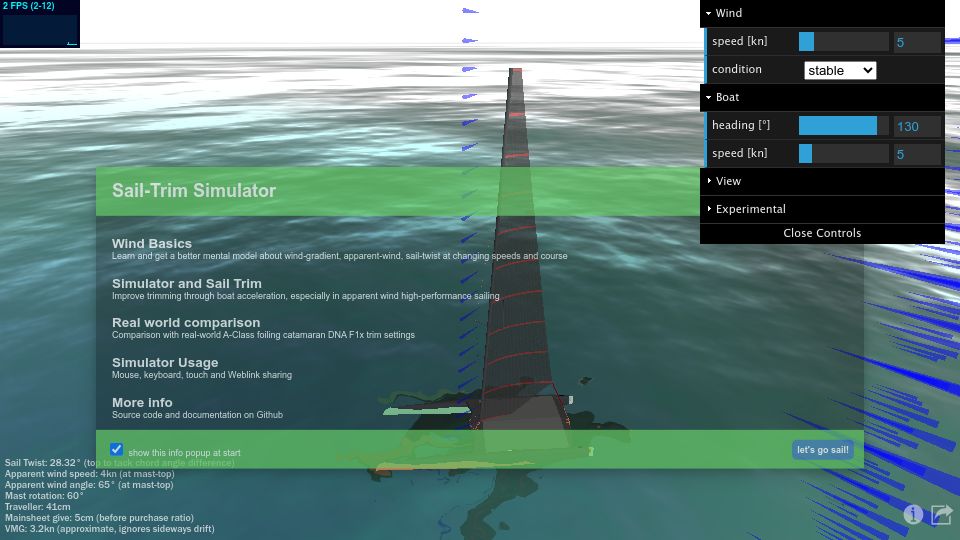This screenshot has width=960, height=540.
Task: Click the VMG: 3.2kn readout
Action: pos(110,529)
